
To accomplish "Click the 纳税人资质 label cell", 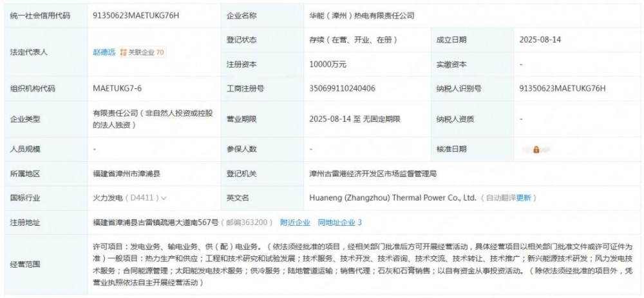I will [472, 119].
